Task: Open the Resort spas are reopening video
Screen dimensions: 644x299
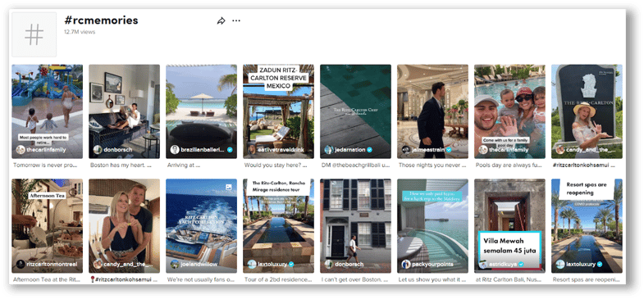Action: (587, 225)
